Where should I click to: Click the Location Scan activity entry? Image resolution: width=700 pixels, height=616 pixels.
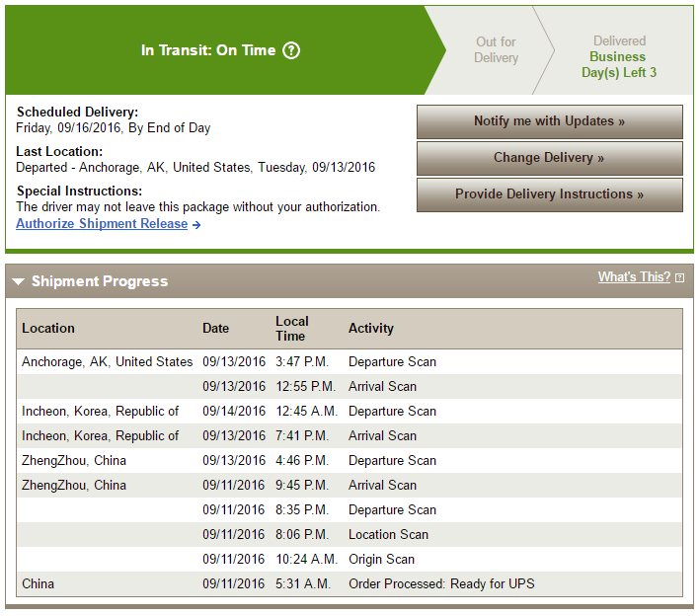388,535
